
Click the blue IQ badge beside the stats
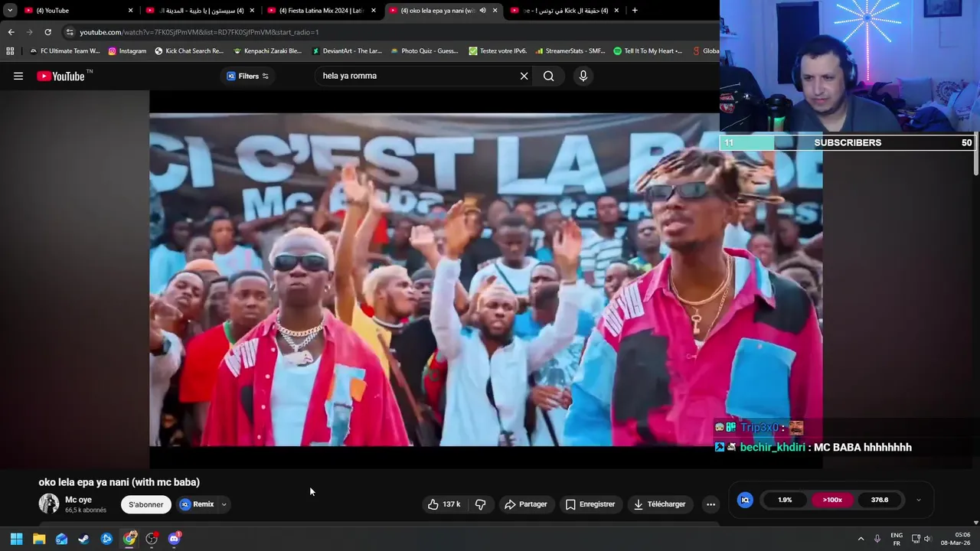[x=745, y=500]
